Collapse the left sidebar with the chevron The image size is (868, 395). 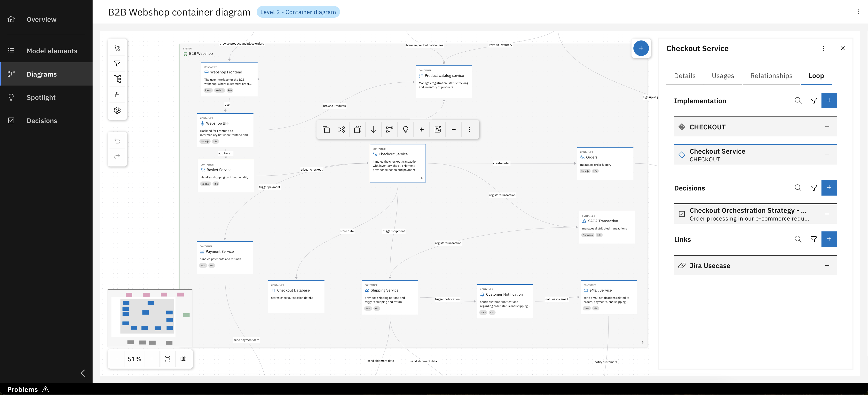[83, 373]
